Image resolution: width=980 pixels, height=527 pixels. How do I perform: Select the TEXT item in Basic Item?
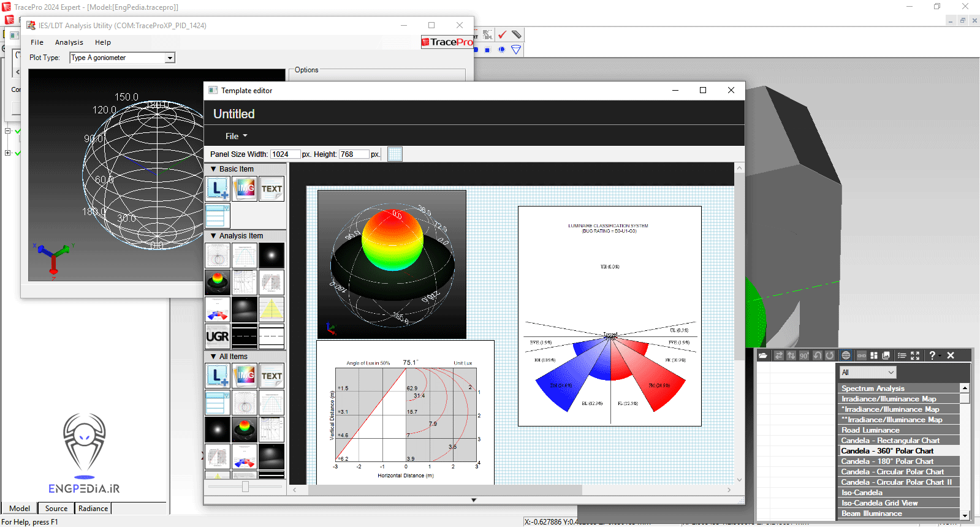pos(272,189)
